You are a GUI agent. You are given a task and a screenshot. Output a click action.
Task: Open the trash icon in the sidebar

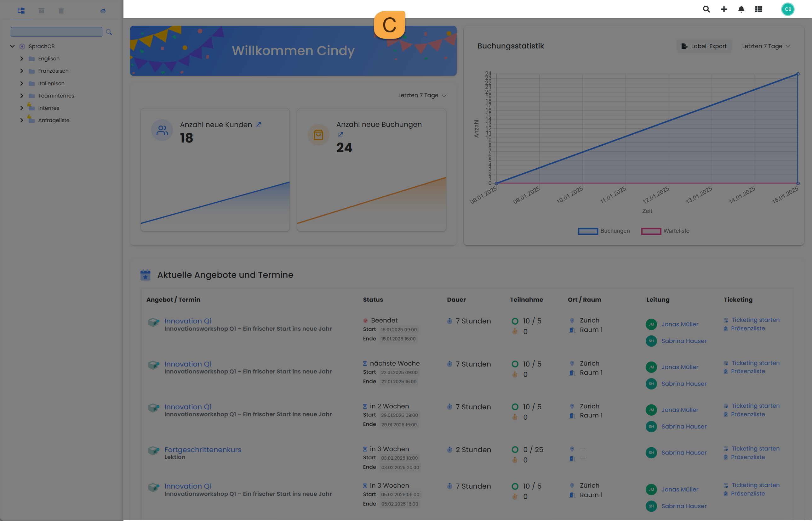pos(61,10)
